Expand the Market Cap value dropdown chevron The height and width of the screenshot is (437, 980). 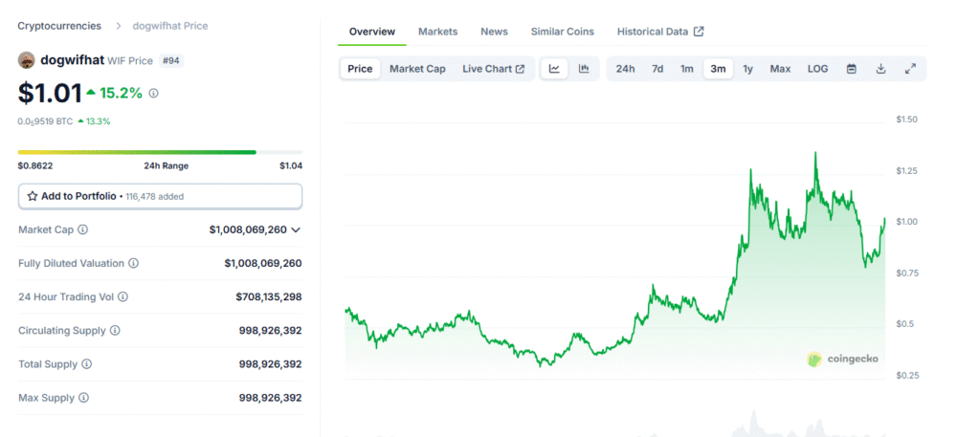pyautogui.click(x=297, y=229)
